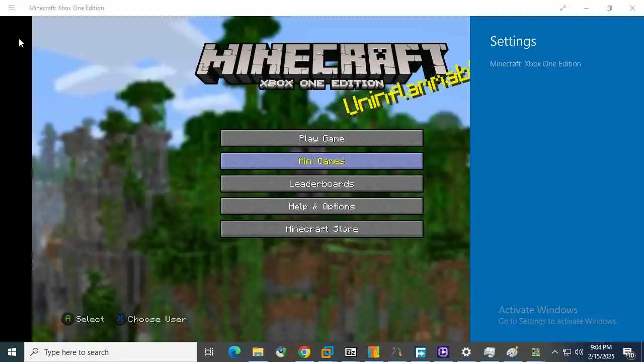Open the volume control in the system tray

[x=579, y=352]
